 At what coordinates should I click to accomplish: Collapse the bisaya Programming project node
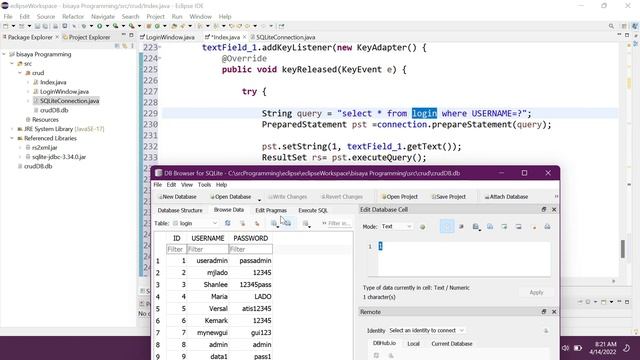[4, 54]
